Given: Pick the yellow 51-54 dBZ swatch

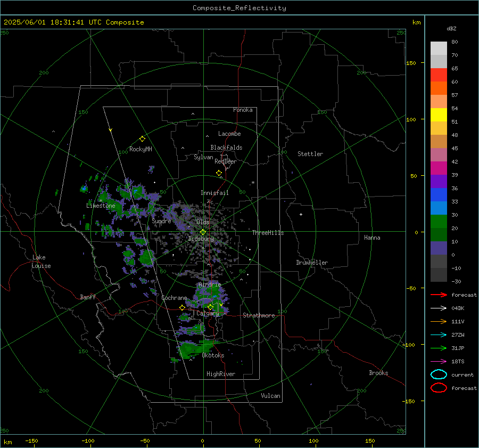Looking at the screenshot, I should coord(439,115).
